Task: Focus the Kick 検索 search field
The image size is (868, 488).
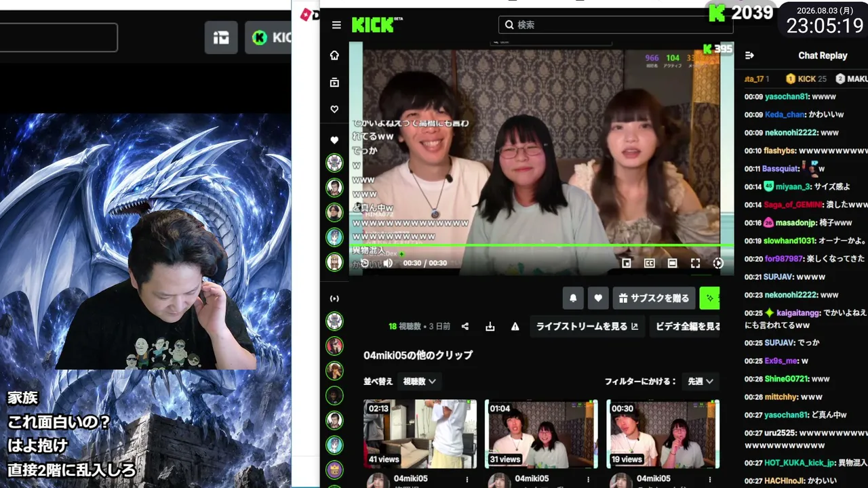Action: tap(616, 25)
